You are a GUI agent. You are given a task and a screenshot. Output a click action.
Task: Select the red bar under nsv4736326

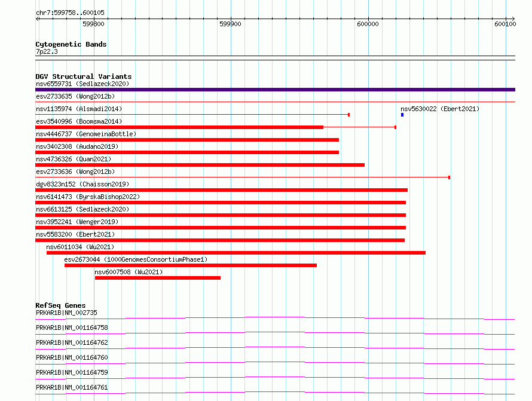click(x=200, y=165)
